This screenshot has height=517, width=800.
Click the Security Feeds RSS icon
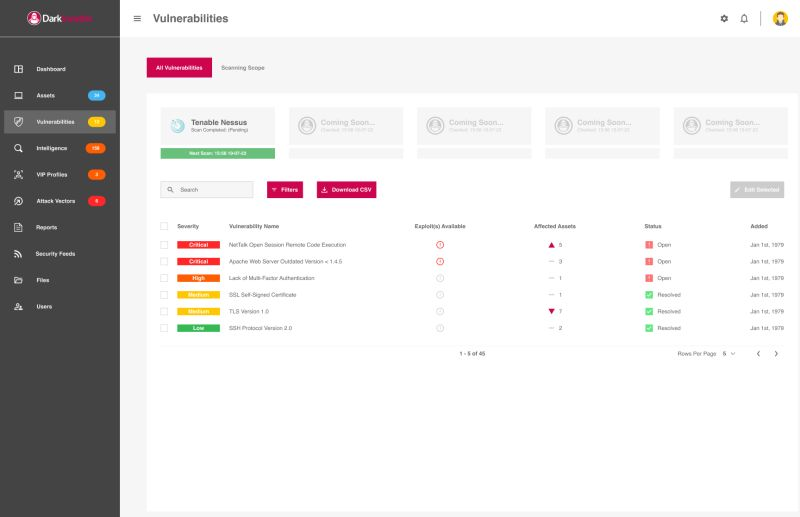tap(18, 254)
